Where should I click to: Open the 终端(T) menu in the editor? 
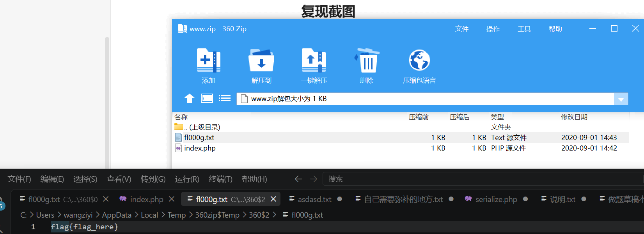[x=220, y=179]
